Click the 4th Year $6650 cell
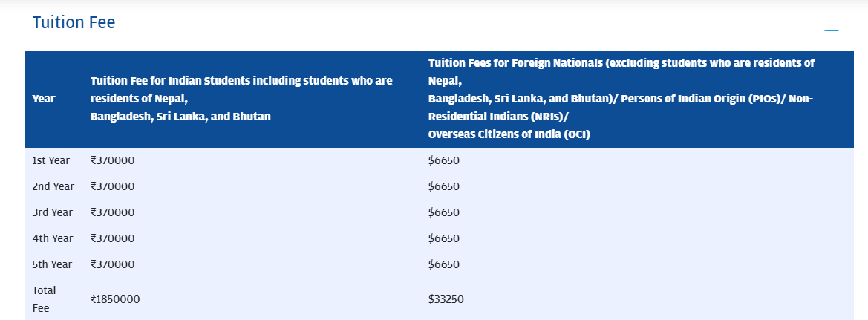868x320 pixels. point(444,238)
